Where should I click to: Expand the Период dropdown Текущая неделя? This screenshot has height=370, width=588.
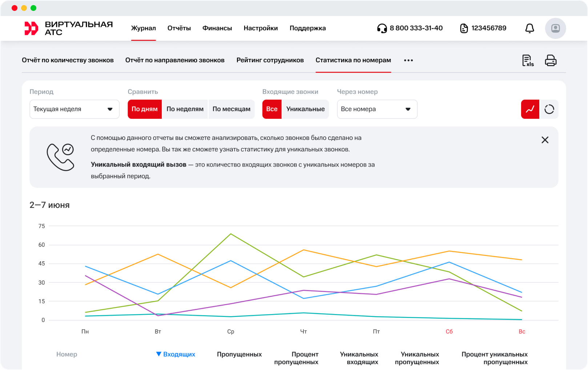coord(74,109)
